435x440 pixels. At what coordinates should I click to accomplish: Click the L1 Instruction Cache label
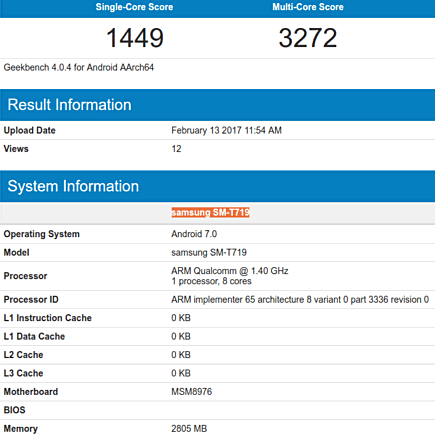48,318
